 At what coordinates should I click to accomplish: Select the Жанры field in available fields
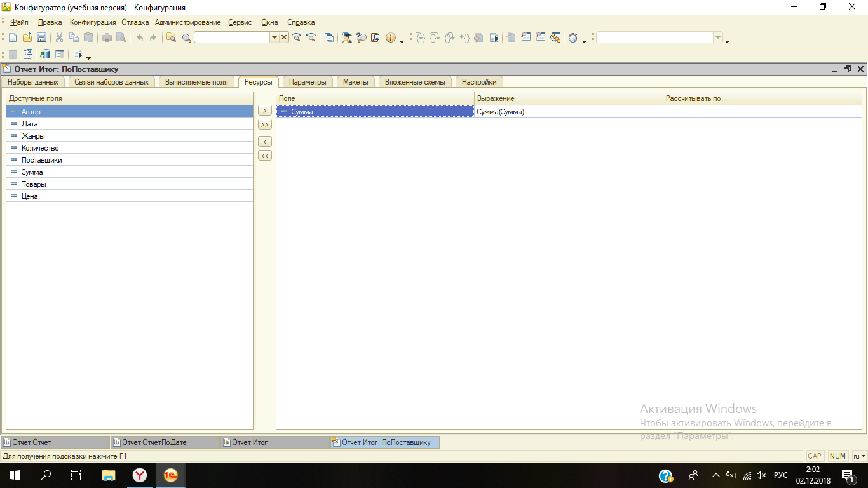[130, 136]
